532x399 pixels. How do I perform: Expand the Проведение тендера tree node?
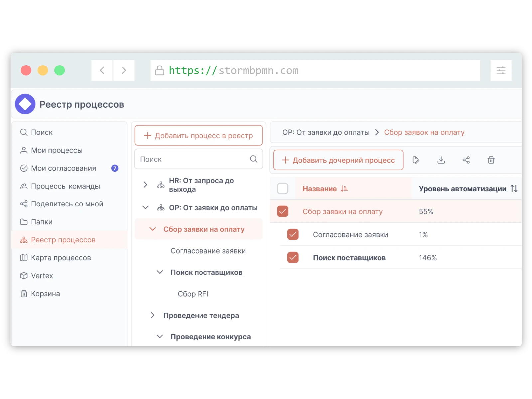[152, 315]
